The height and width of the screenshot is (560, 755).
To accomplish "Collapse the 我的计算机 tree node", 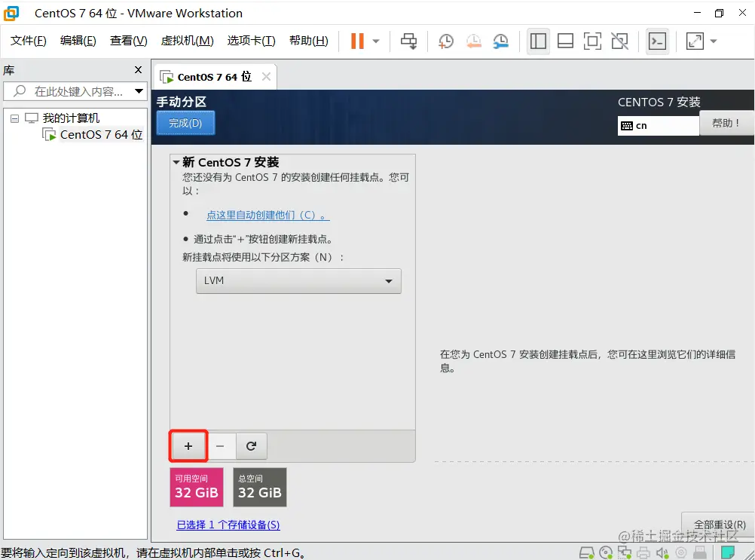I will click(x=15, y=118).
